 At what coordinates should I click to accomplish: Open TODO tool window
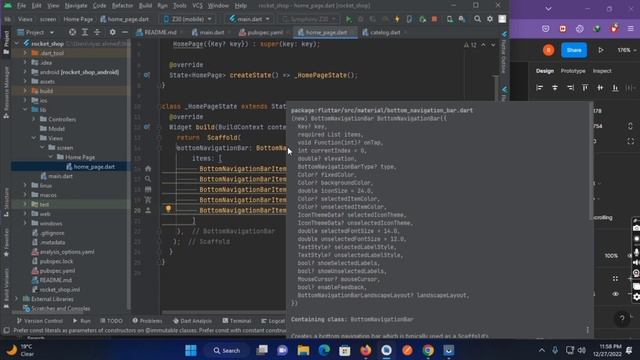coord(111,321)
